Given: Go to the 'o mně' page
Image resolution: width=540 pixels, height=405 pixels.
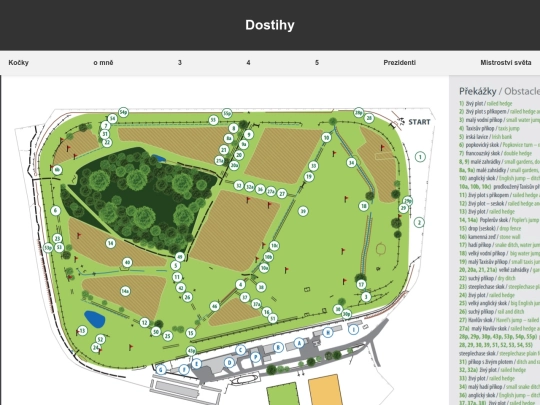Looking at the screenshot, I should tap(103, 63).
